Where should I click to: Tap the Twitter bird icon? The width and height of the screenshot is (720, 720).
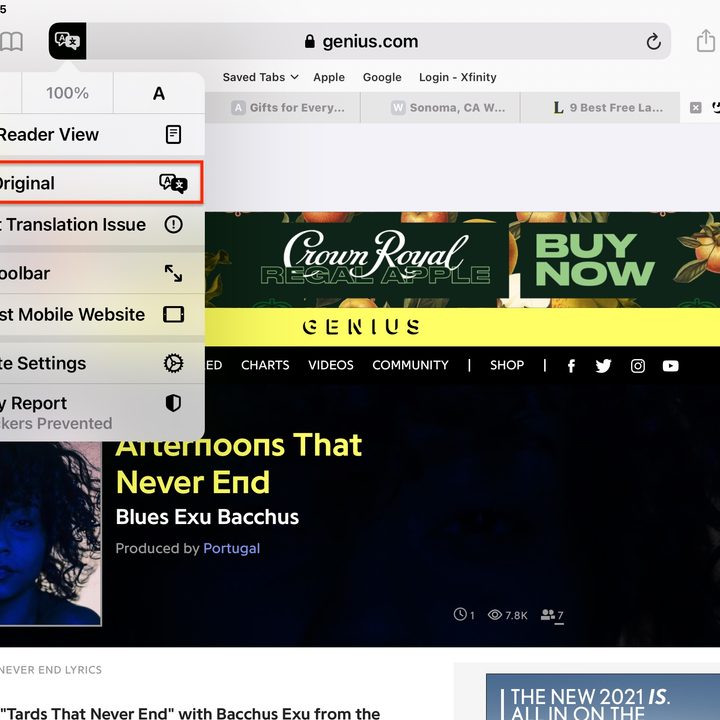603,366
